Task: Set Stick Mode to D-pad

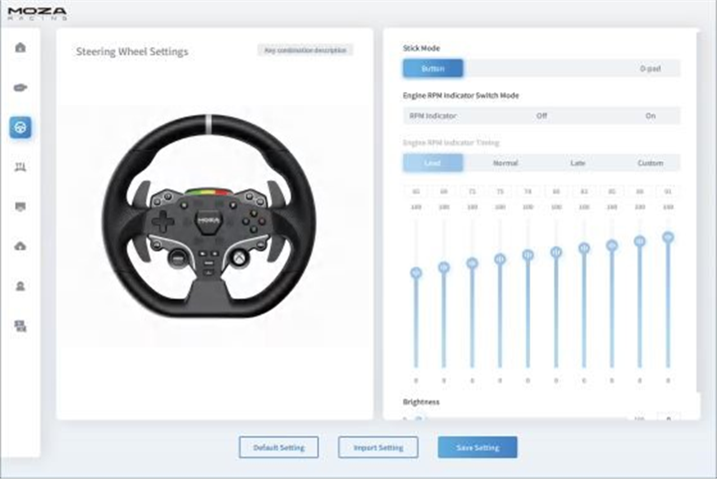Action: [649, 69]
